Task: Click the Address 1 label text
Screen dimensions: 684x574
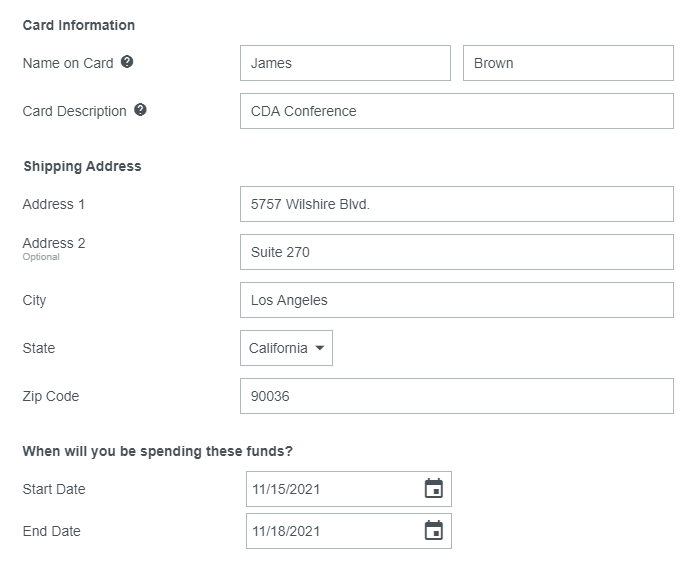Action: 54,204
